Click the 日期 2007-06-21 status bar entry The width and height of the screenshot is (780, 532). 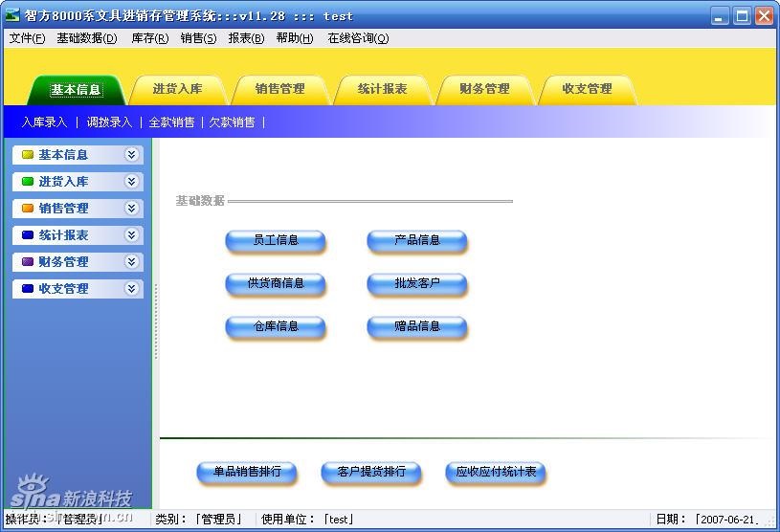coord(707,520)
